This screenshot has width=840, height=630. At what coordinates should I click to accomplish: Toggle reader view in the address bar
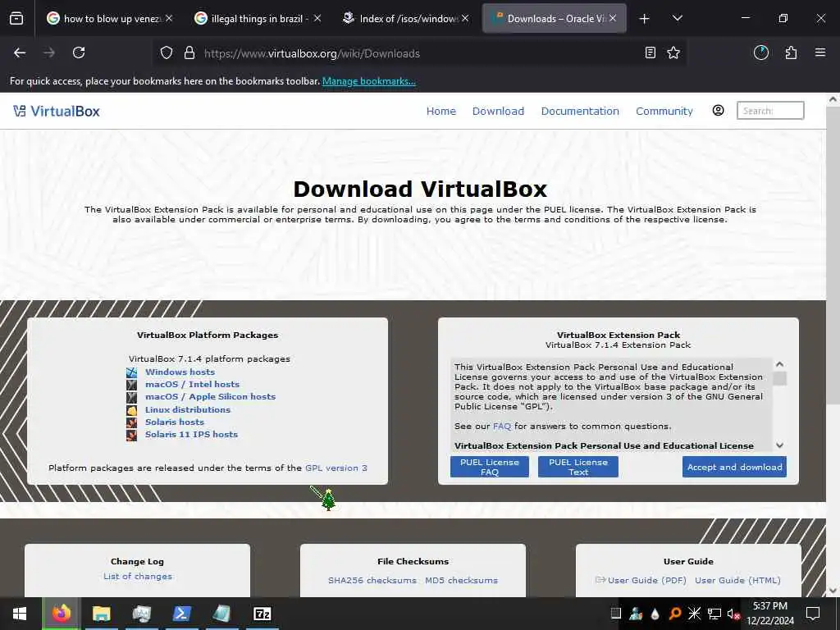(650, 52)
